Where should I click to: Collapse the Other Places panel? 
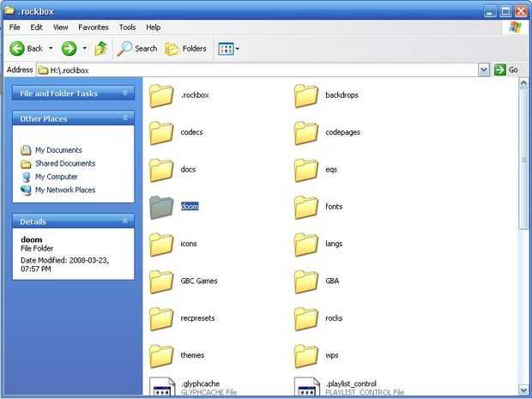click(125, 118)
